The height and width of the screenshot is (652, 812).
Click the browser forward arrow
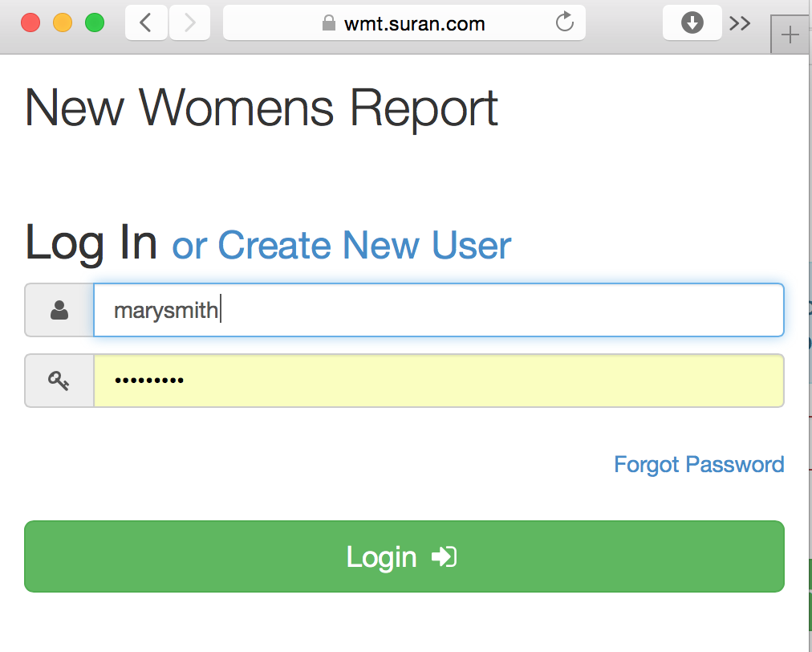tap(189, 22)
